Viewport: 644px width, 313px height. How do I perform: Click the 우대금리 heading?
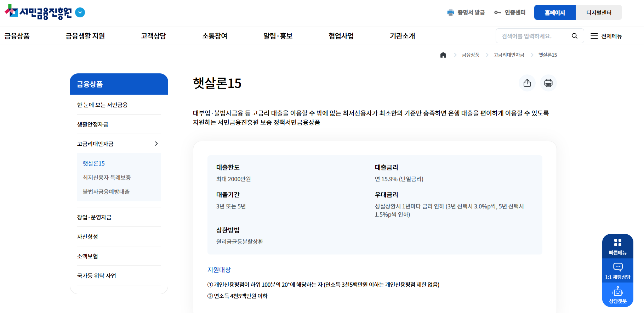387,195
